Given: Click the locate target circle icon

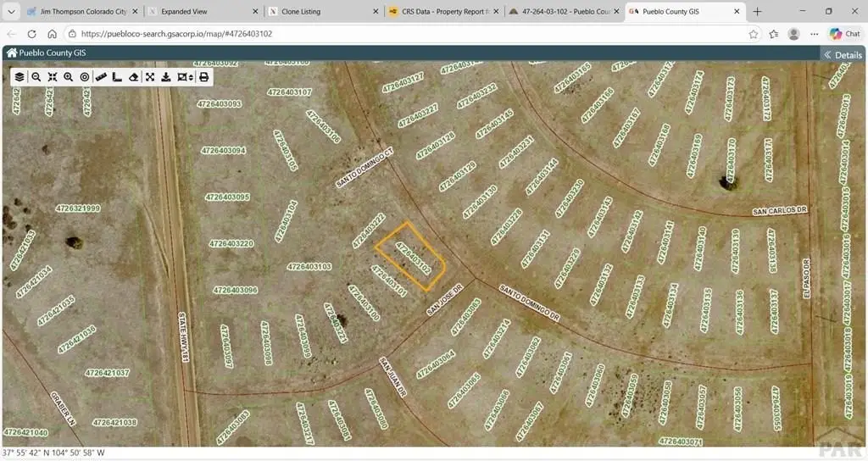Looking at the screenshot, I should pyautogui.click(x=85, y=76).
